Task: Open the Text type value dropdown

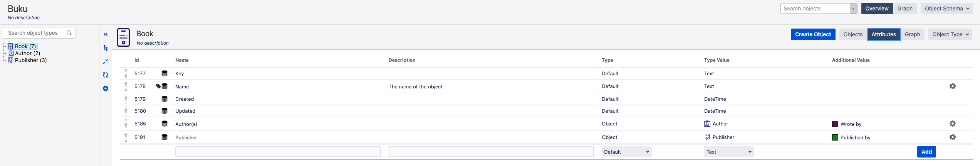Action: point(728,152)
